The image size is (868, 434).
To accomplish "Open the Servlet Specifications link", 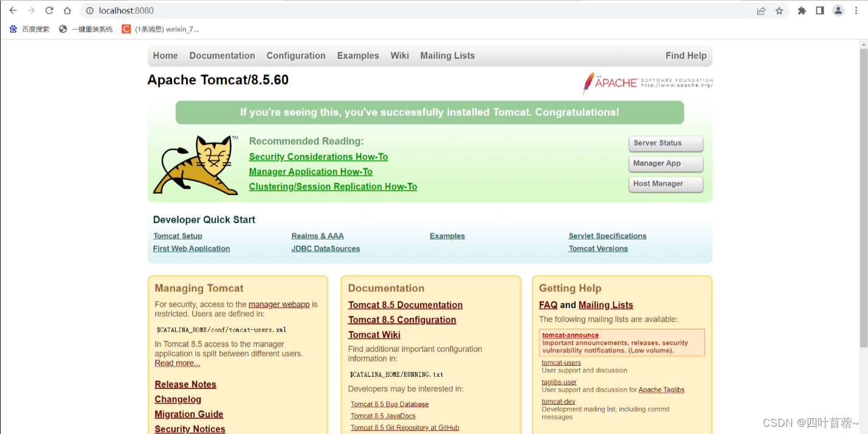I will tap(607, 236).
